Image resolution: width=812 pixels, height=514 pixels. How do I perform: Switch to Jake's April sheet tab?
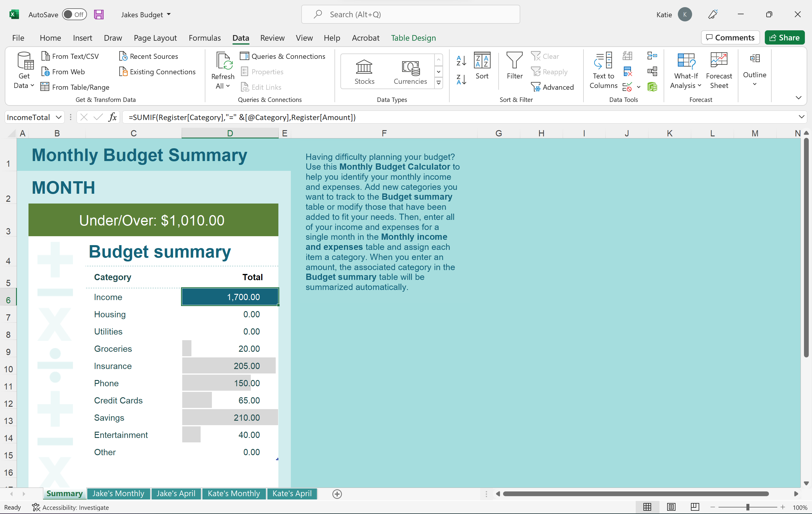pos(176,493)
